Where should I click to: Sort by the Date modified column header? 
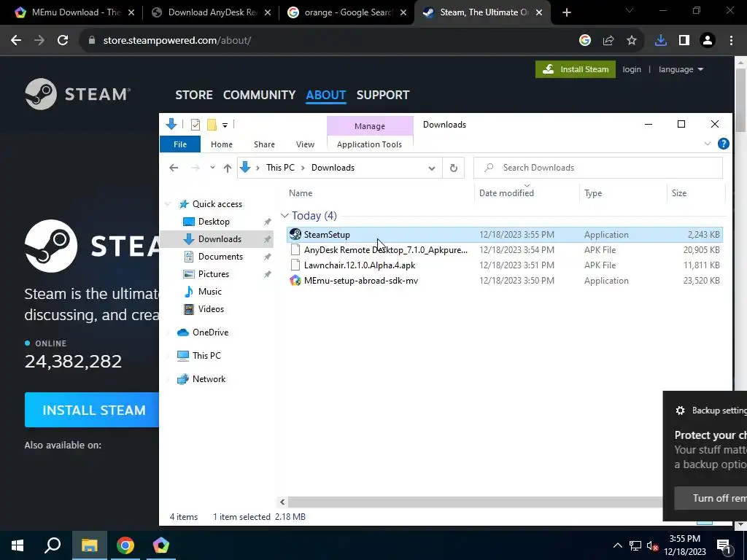coord(506,192)
